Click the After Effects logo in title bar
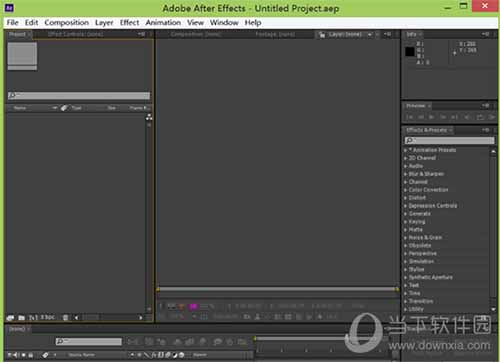This screenshot has width=500, height=362. (10, 7)
